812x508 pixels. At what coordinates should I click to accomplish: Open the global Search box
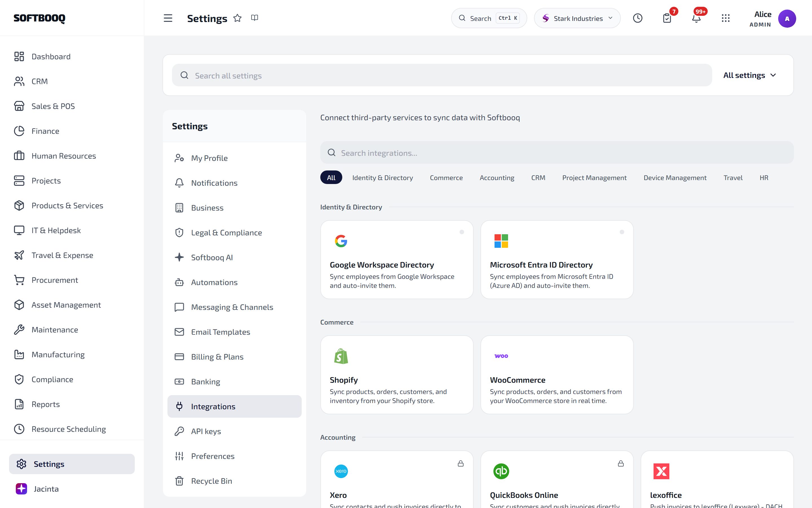pos(489,18)
